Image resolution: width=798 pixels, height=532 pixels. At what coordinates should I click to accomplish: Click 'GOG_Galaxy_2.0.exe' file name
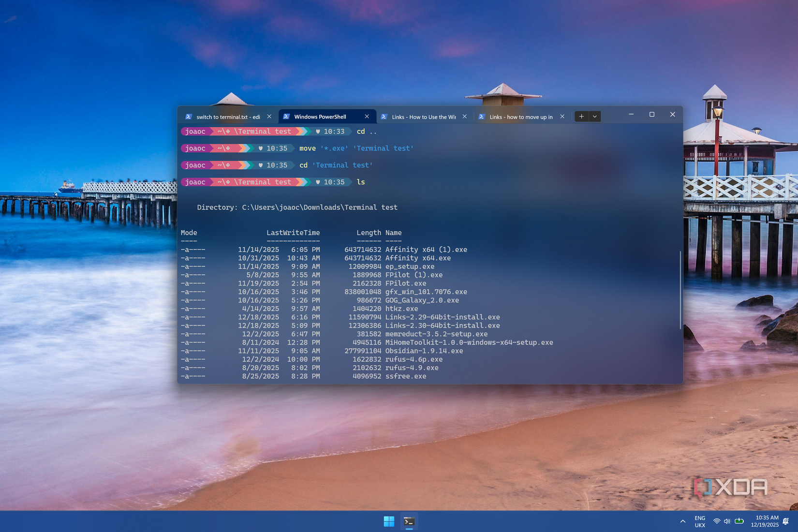[422, 300]
